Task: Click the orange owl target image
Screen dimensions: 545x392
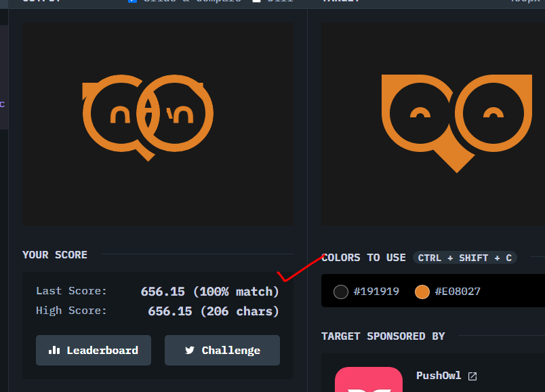Action: coord(432,124)
